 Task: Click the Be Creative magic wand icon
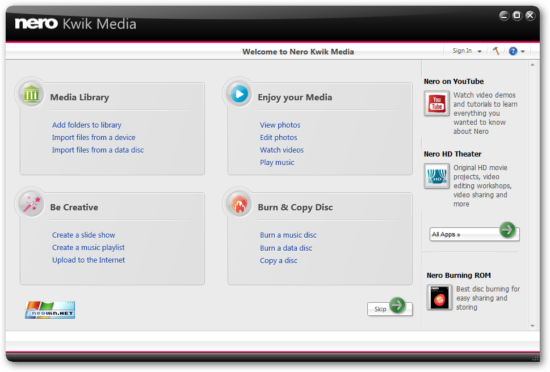(31, 204)
